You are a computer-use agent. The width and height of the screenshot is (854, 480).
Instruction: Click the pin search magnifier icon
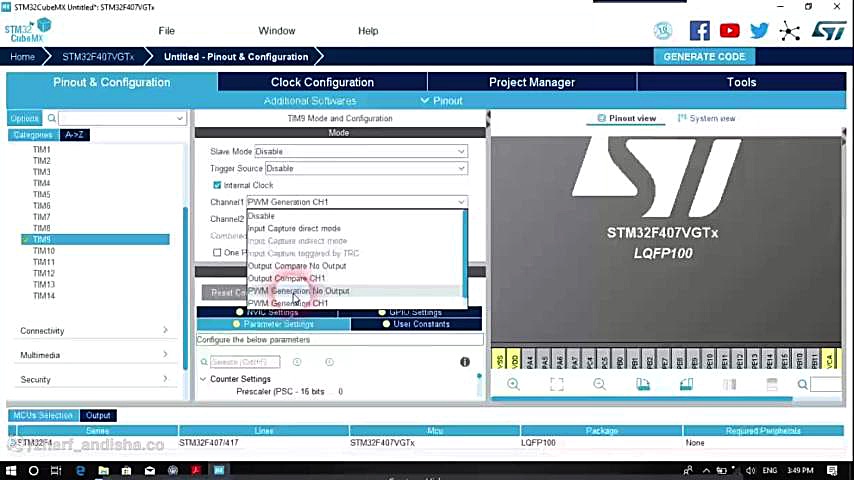point(802,384)
